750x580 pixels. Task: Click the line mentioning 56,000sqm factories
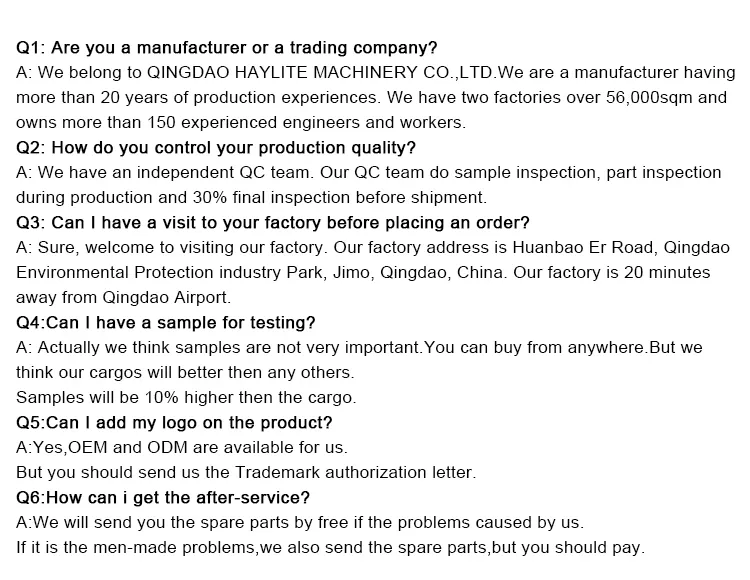(x=370, y=97)
